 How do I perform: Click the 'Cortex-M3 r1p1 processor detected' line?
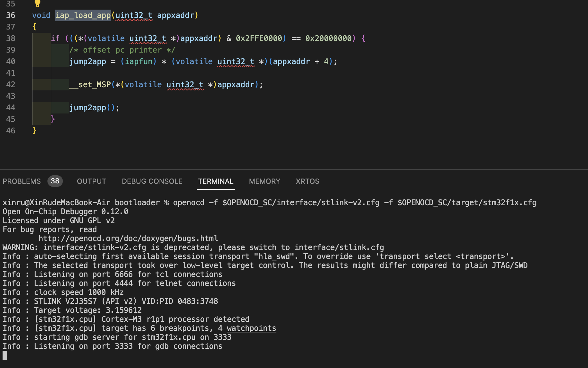point(126,319)
